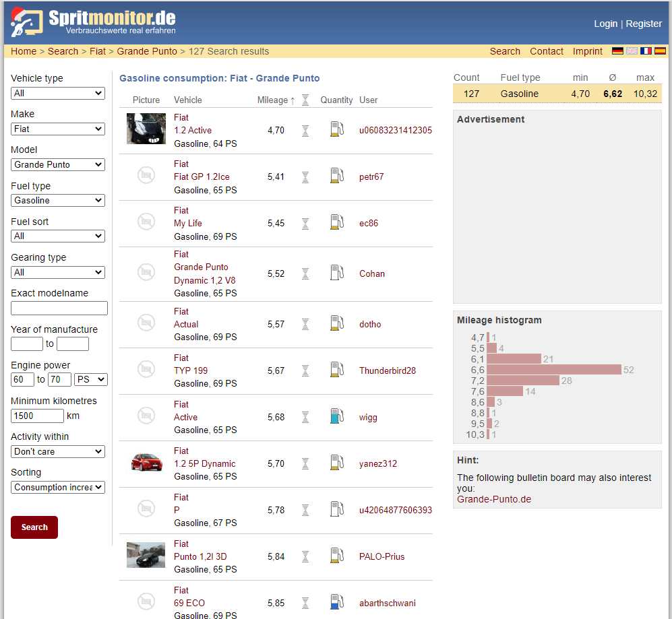Click the Exact modelname input field

59,308
